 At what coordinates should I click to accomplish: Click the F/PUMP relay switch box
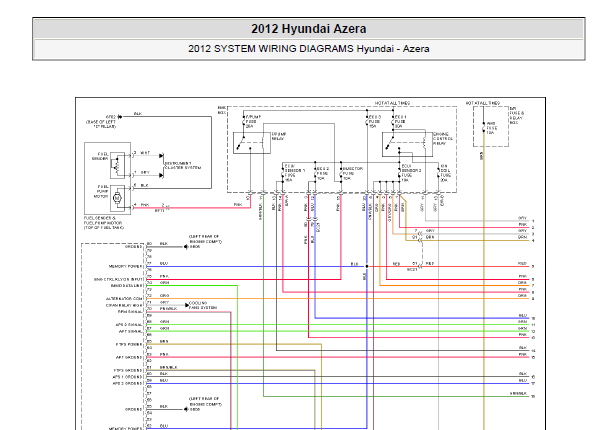click(x=252, y=143)
